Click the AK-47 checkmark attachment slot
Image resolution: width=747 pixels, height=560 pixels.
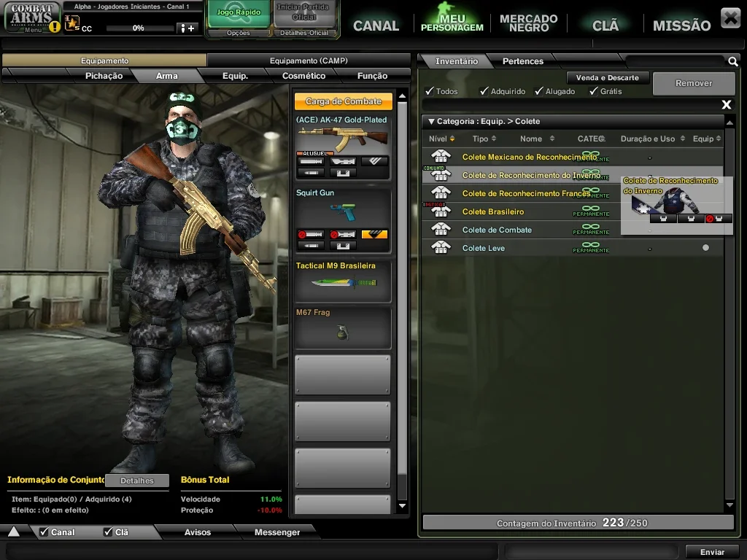374,161
